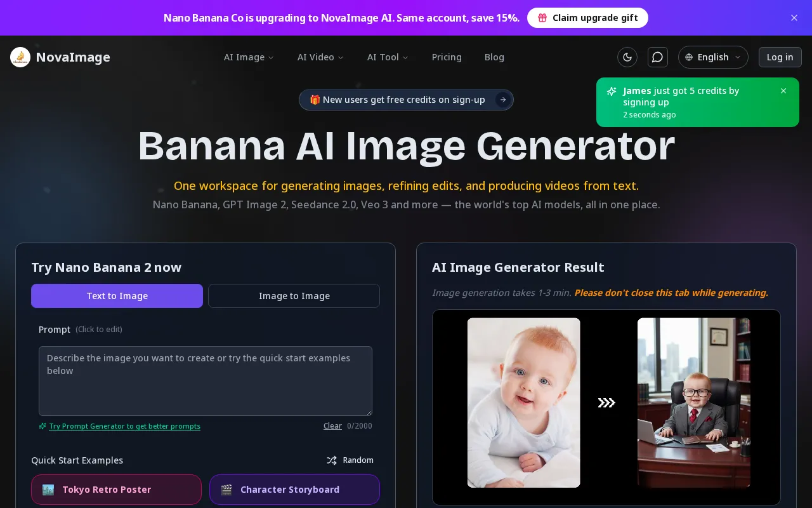Viewport: 812px width, 508px height.
Task: Click the Character Storyboard clapperboard icon
Action: click(226, 490)
